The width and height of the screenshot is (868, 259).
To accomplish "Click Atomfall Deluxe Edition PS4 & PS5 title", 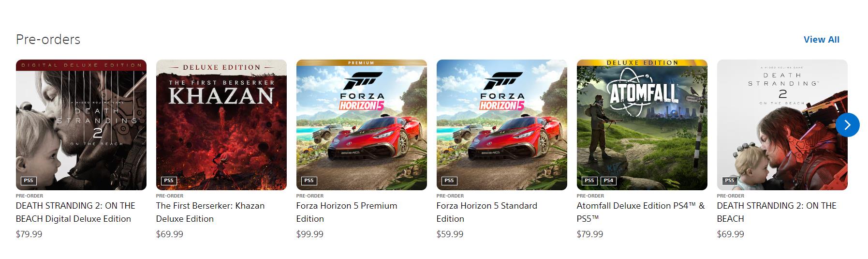I will click(640, 212).
